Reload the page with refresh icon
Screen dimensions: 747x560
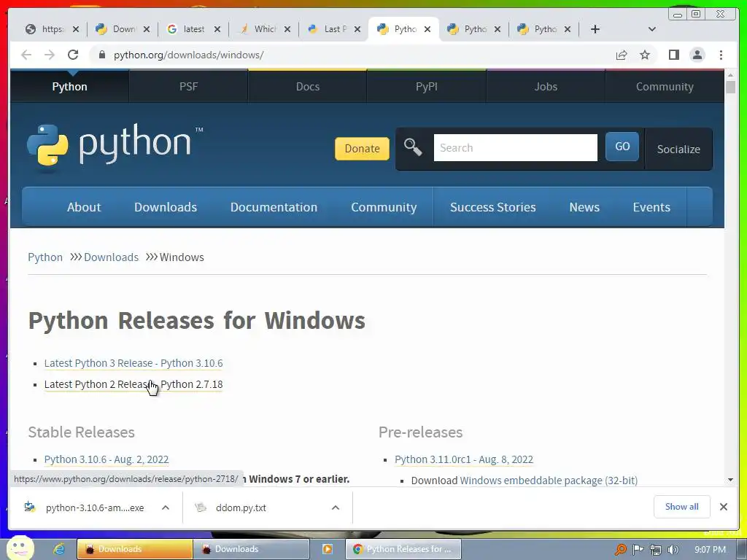click(x=73, y=55)
